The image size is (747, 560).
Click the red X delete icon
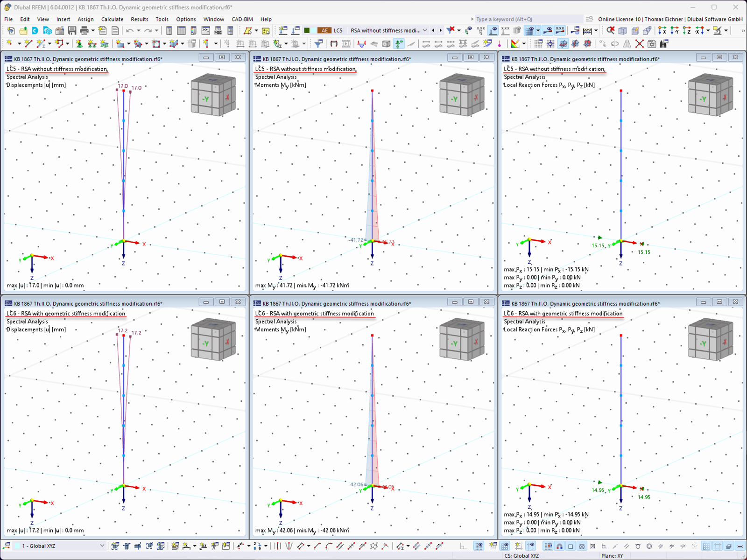click(x=640, y=44)
